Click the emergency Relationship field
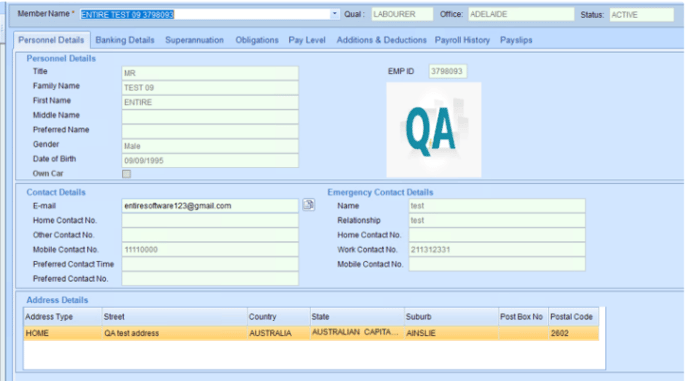Viewport: 688px width, 381px height. coord(497,220)
